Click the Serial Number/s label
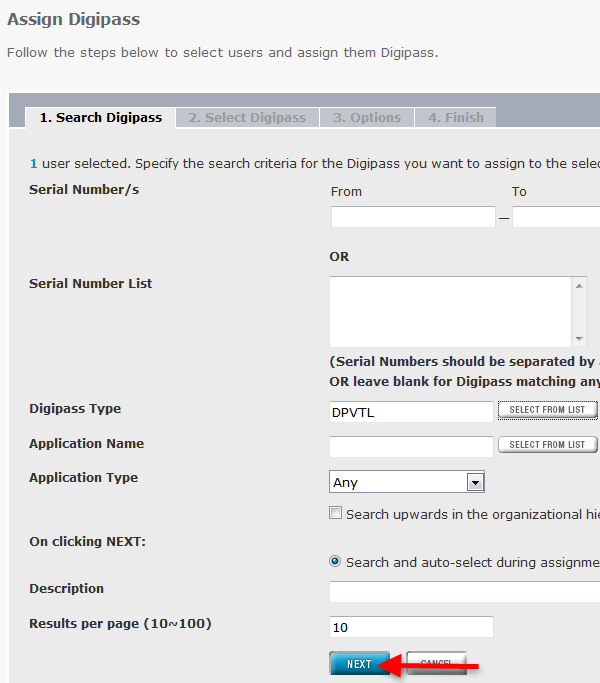Screen dimensions: 600x683 (84, 190)
